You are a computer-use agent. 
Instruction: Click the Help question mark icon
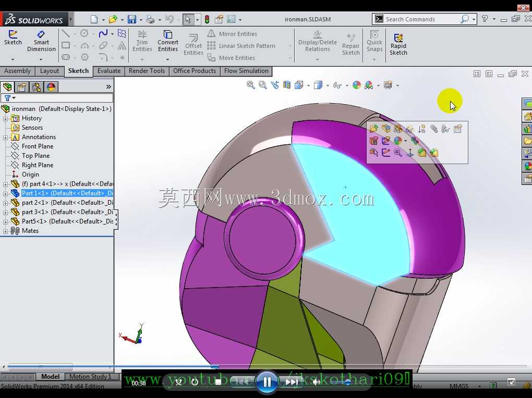coord(485,19)
